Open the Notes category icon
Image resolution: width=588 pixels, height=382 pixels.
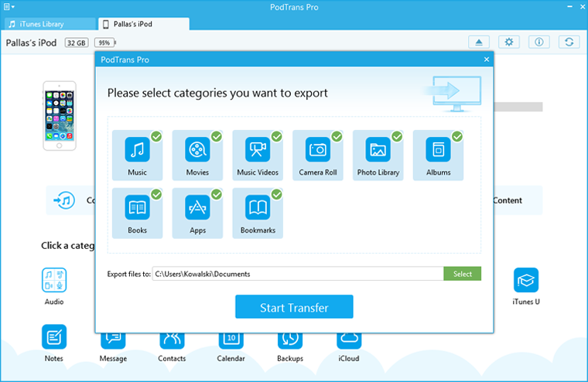click(54, 338)
